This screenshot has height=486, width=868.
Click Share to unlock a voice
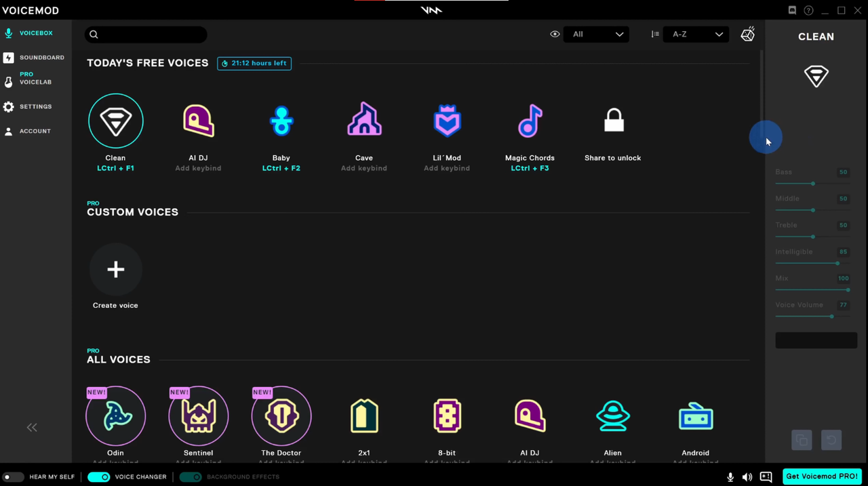point(612,121)
